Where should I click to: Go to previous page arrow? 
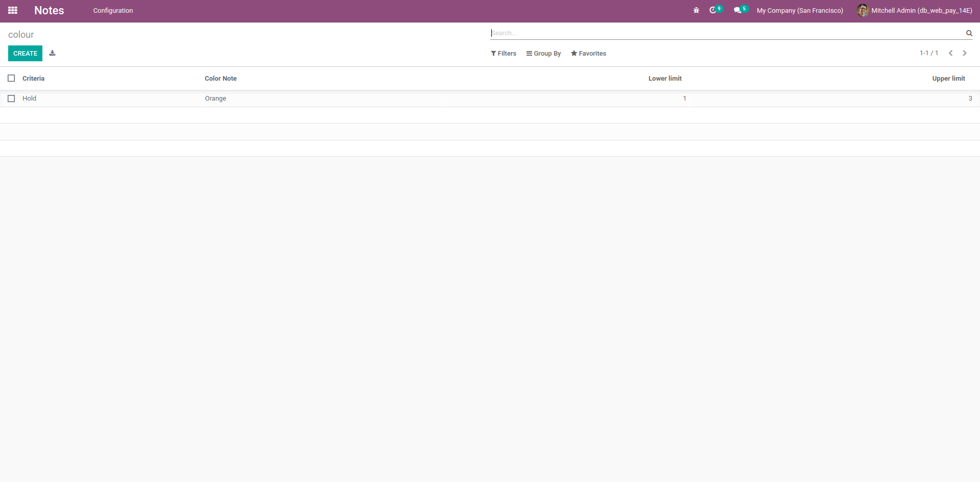(x=950, y=53)
